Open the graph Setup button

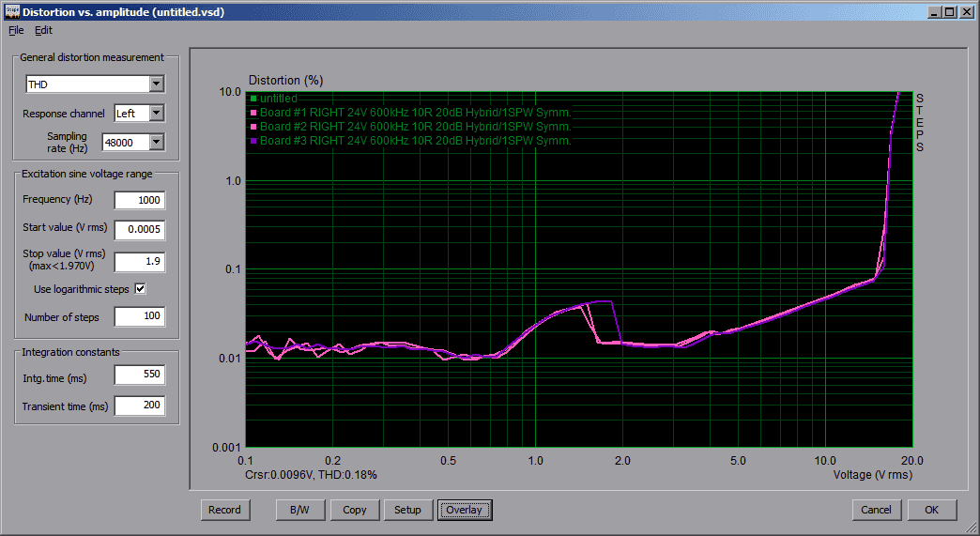click(407, 510)
